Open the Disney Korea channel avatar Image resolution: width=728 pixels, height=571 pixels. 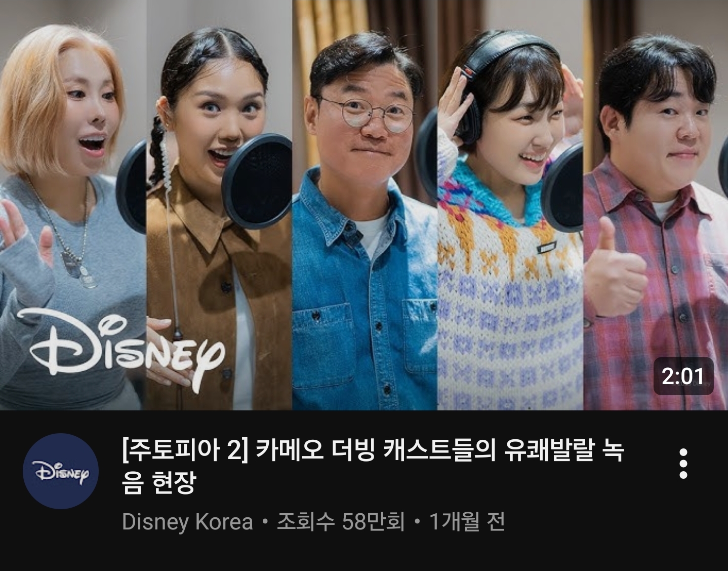tap(61, 471)
